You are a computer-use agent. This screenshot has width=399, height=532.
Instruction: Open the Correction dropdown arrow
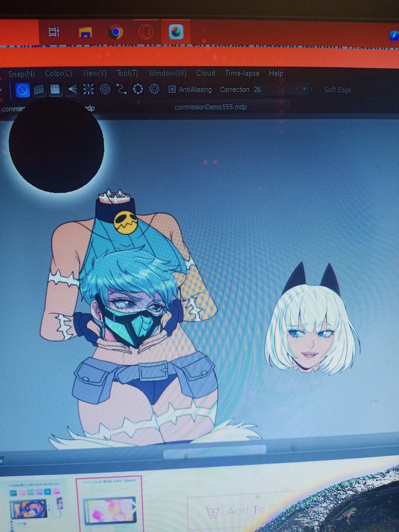(304, 90)
